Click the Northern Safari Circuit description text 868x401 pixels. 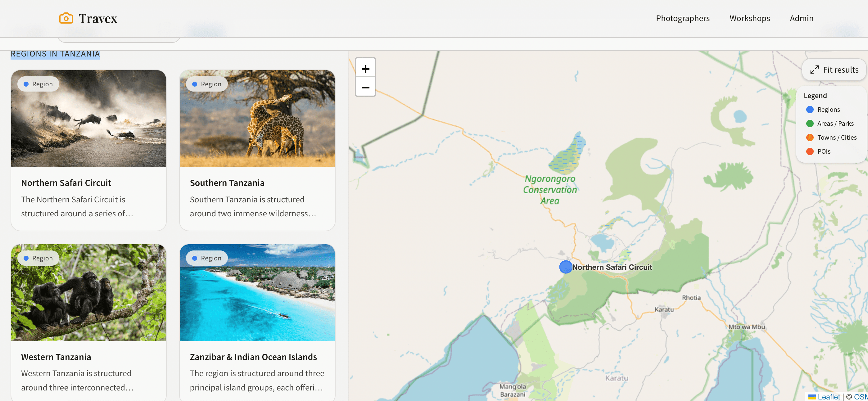pos(78,207)
